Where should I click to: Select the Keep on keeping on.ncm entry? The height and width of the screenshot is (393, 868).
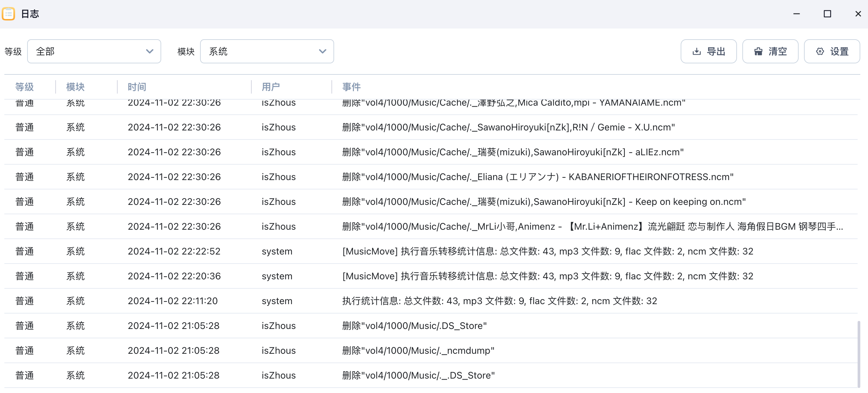click(431, 202)
